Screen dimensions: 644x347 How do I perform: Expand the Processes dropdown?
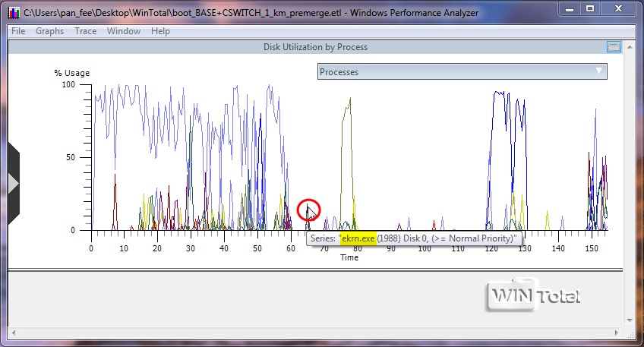[462, 72]
